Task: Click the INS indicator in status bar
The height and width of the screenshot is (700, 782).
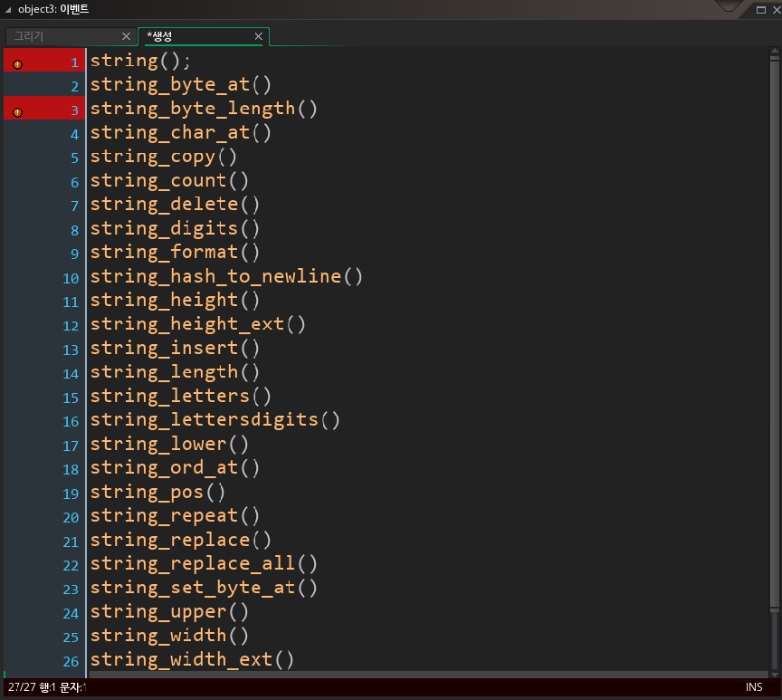Action: point(754,687)
